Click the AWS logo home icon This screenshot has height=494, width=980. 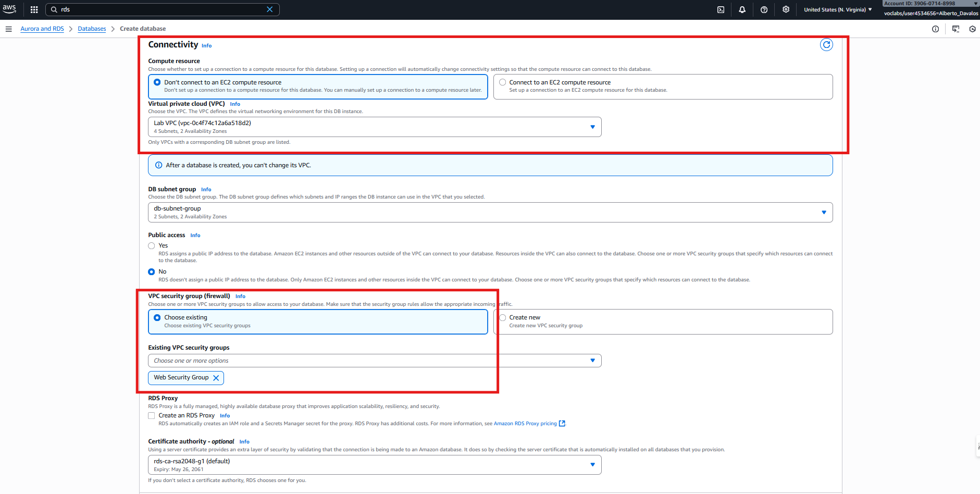(x=9, y=9)
